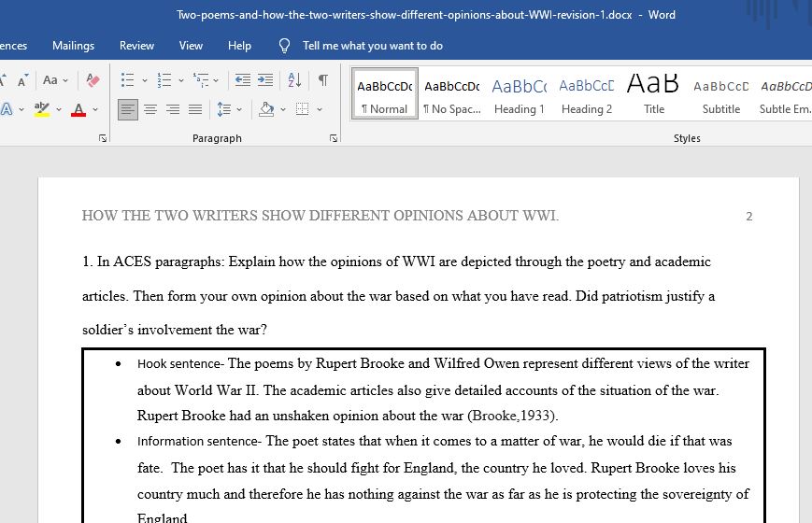812x523 pixels.
Task: Apply paragraph shading with paint bucket
Action: point(266,109)
